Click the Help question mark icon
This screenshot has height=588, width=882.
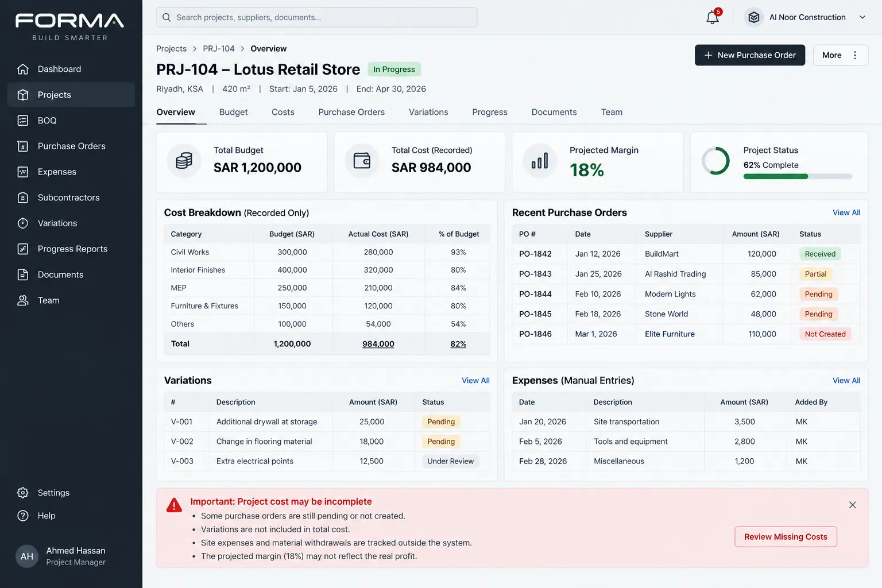tap(23, 516)
